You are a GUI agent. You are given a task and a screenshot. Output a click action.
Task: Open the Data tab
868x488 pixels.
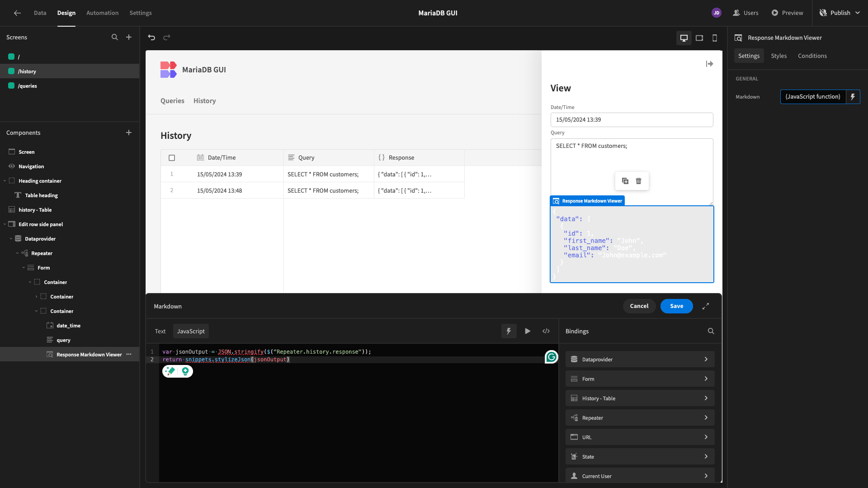pos(40,13)
